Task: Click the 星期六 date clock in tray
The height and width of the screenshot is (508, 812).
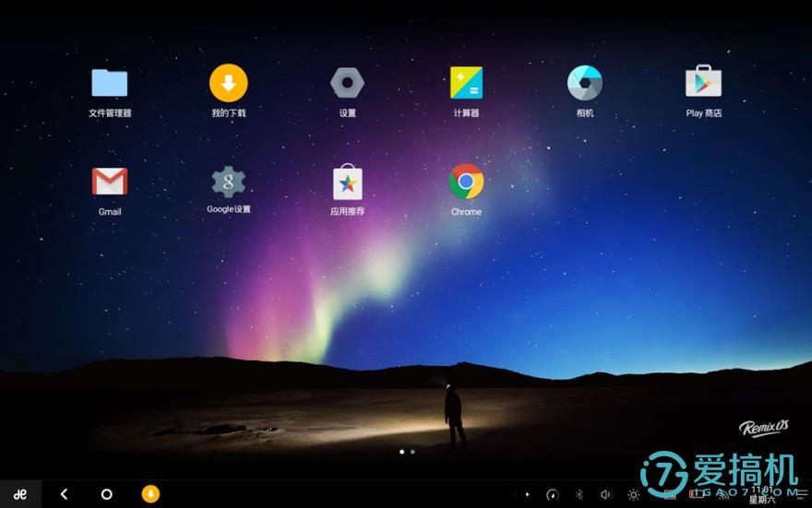Action: (x=762, y=494)
